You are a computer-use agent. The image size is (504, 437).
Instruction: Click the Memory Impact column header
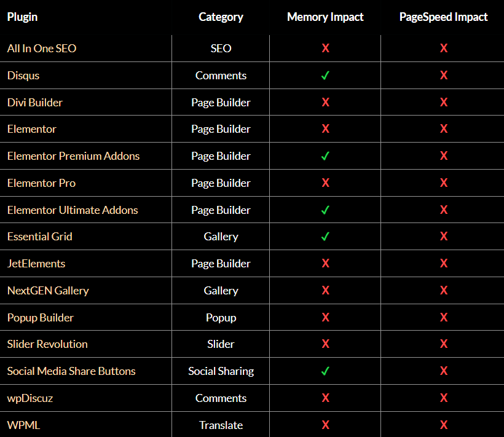tap(325, 17)
